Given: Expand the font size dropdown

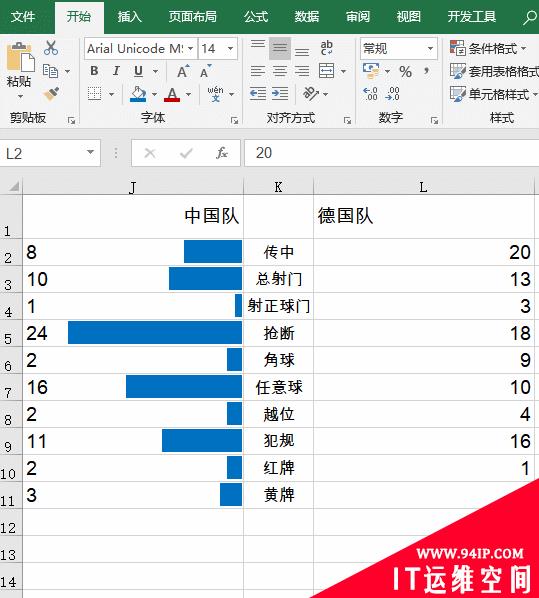Looking at the screenshot, I should [230, 49].
